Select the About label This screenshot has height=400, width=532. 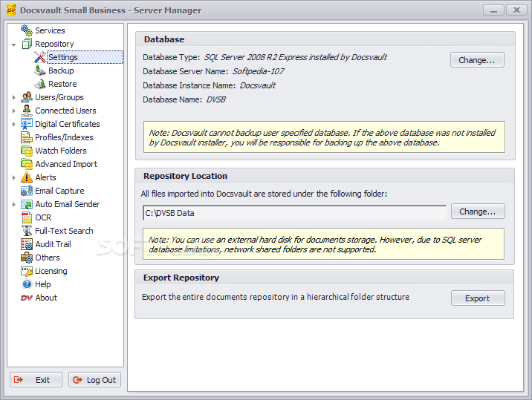[x=46, y=298]
